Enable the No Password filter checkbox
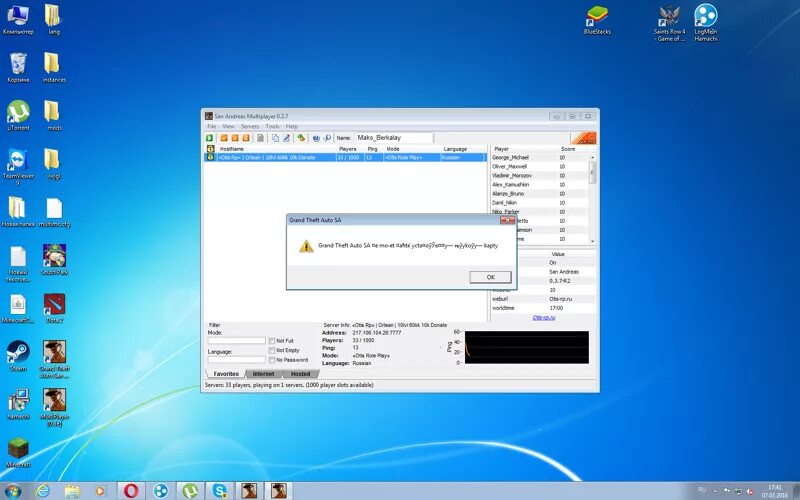 tap(272, 360)
